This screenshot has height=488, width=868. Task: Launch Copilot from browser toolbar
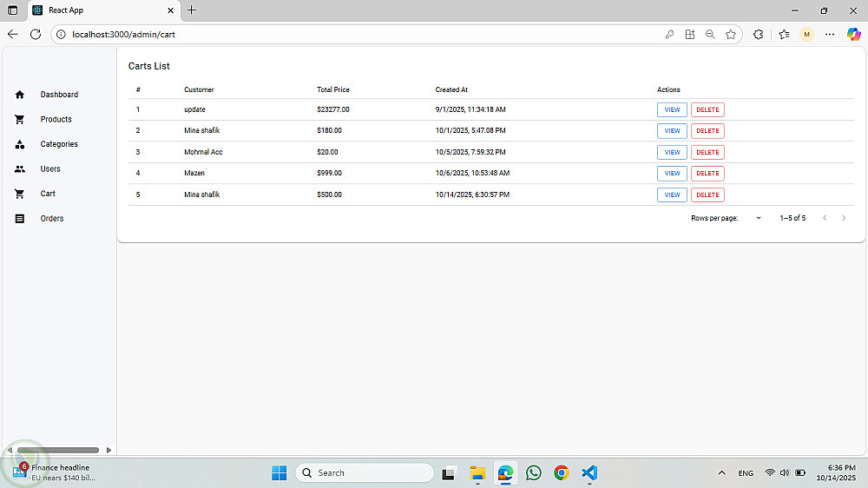coord(853,35)
